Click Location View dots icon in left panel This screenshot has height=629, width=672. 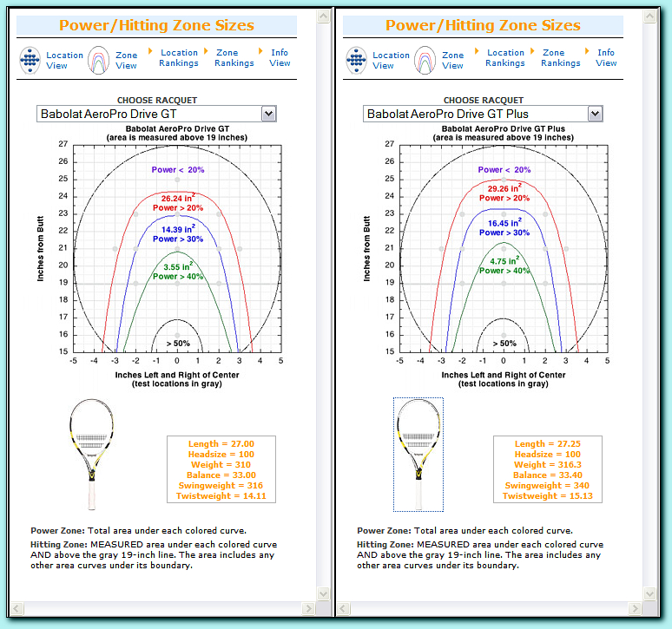30,61
